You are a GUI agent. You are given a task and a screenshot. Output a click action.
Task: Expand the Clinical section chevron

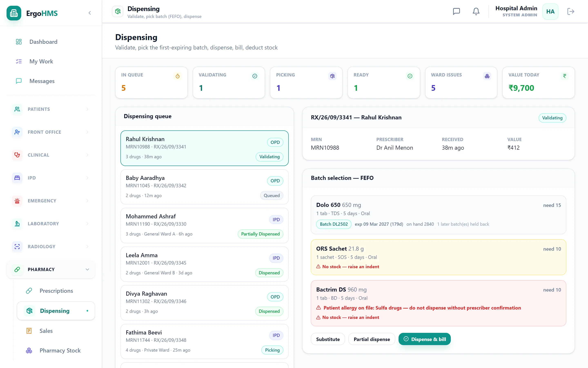click(87, 155)
